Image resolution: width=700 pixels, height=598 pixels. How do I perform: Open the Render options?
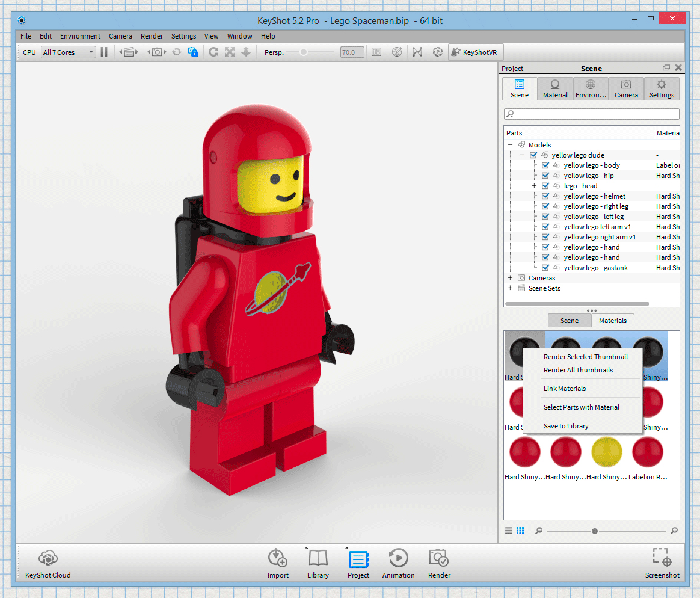pyautogui.click(x=439, y=564)
